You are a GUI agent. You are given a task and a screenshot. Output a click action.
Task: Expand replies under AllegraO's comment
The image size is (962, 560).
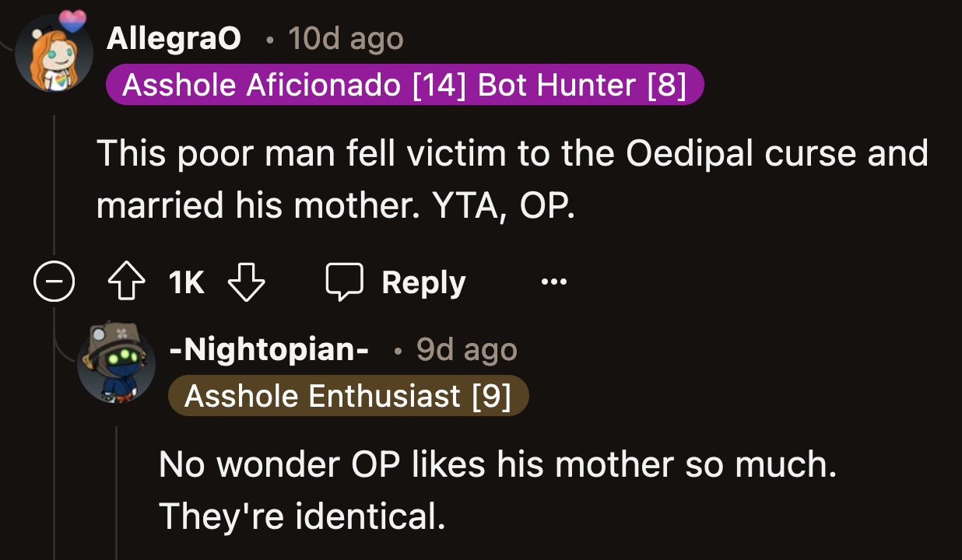54,282
